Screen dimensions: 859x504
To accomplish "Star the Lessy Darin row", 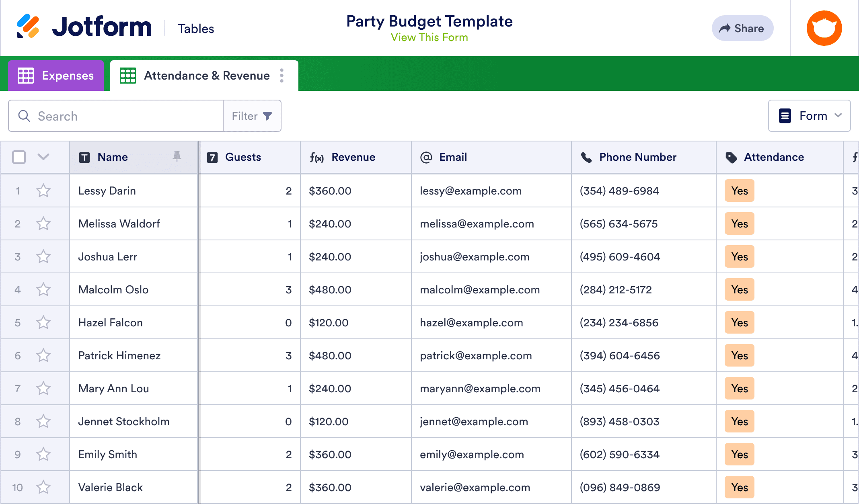I will click(43, 191).
